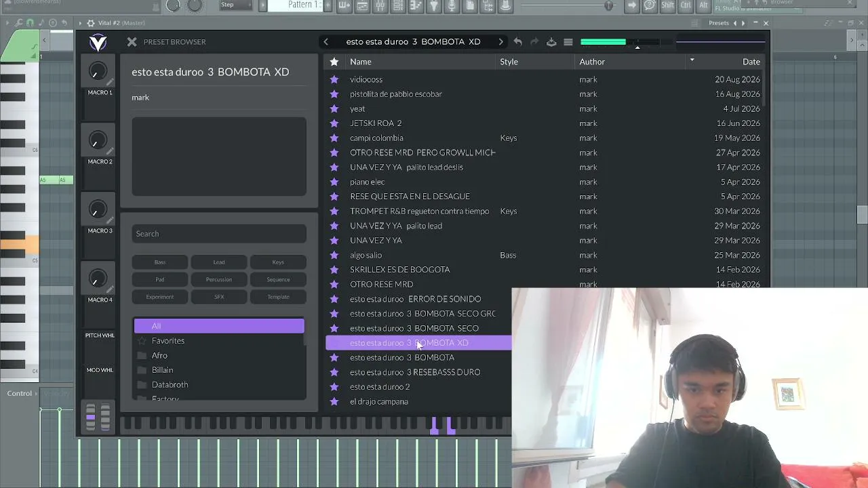Screen dimensions: 868x488
Task: Click the Macro 2 knob
Action: [x=98, y=141]
